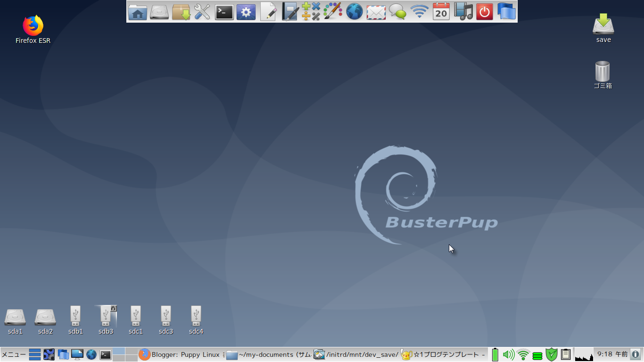Screen dimensions: 644x362
Task: Launch the multimedia film and music player
Action: pos(463,12)
